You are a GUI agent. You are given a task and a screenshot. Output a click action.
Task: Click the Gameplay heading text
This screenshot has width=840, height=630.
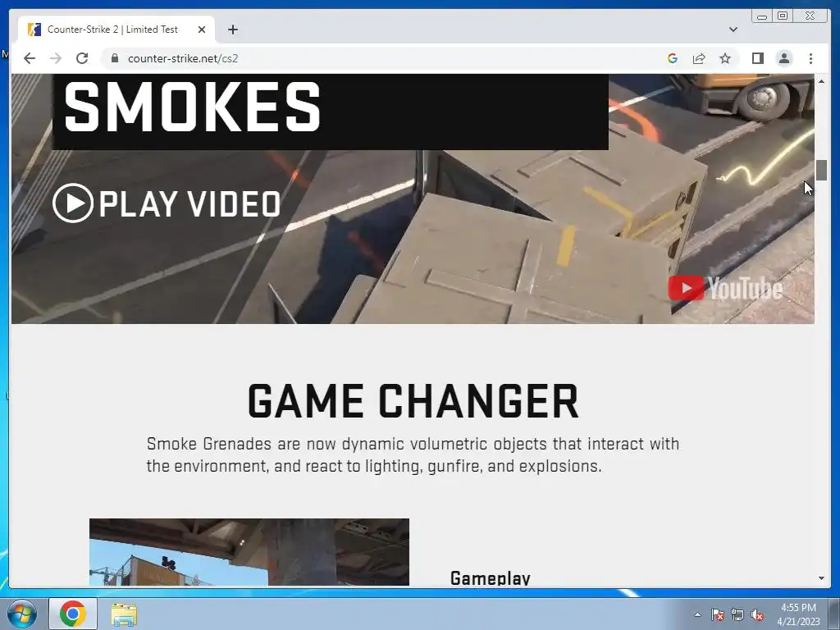click(491, 578)
